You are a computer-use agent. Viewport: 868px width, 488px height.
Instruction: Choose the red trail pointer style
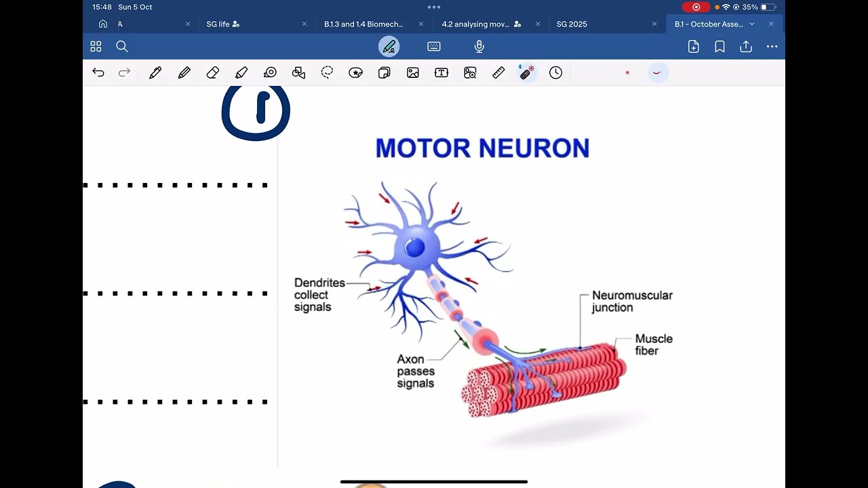click(x=656, y=73)
